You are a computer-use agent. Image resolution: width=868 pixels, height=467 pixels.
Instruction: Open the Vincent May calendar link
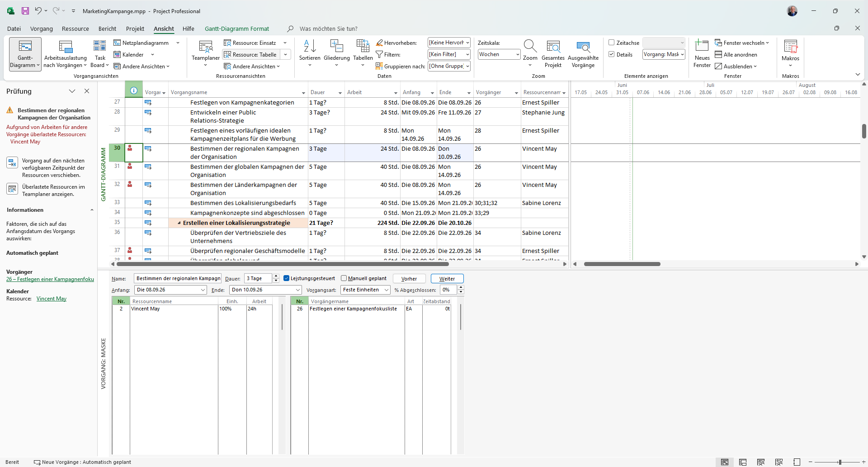coord(52,299)
